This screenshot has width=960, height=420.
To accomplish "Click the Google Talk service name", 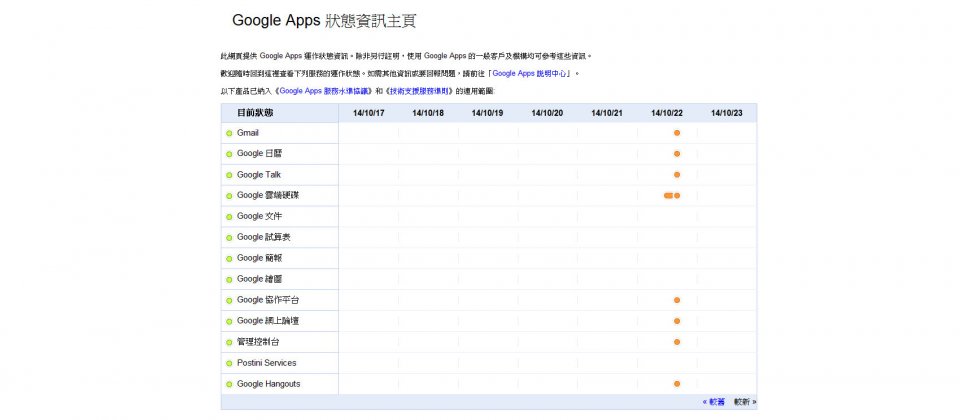I will 259,174.
